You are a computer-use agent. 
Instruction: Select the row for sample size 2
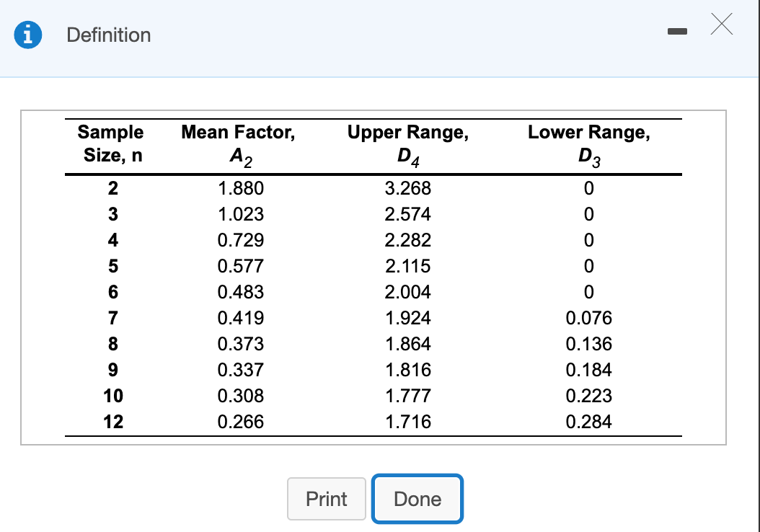[x=112, y=188]
